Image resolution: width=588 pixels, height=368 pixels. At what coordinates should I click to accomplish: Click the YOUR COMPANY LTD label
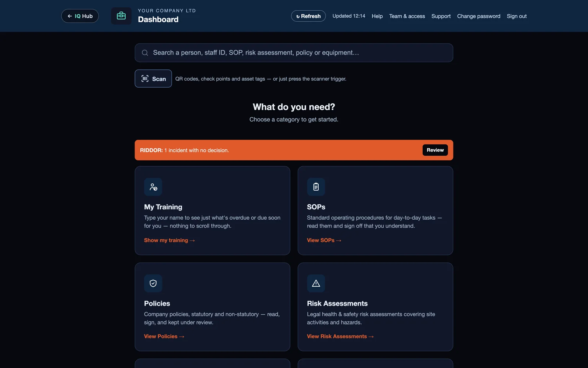[x=167, y=11]
